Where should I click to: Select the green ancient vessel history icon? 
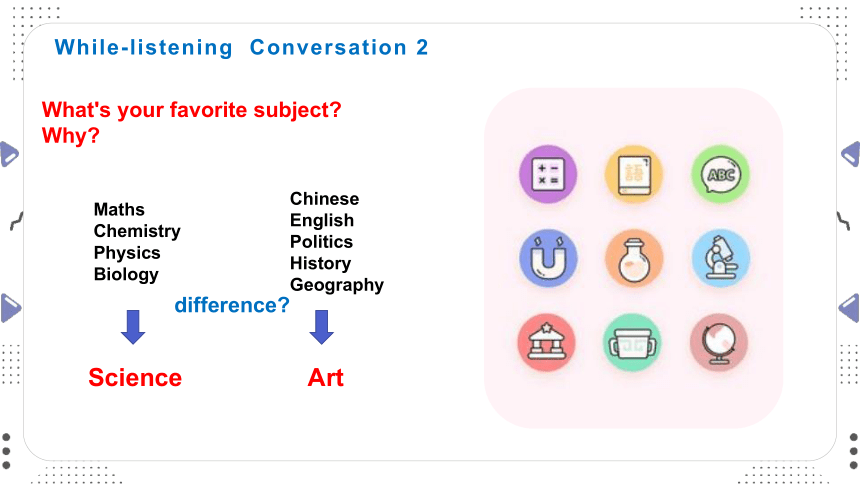633,342
